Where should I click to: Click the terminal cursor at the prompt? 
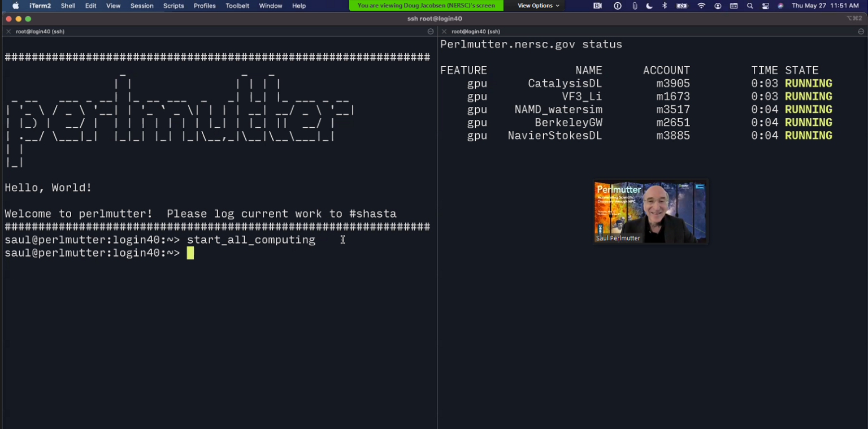pos(190,253)
